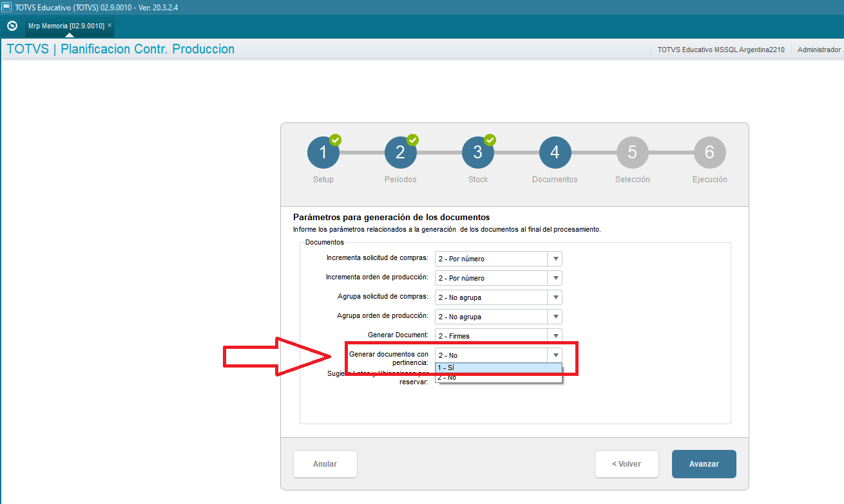Click the Administrador user label
The width and height of the screenshot is (844, 504).
click(x=819, y=50)
